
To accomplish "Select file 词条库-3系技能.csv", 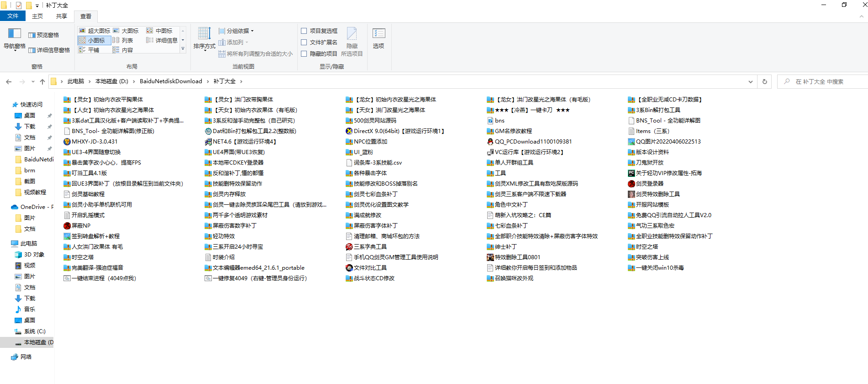I will pos(374,163).
